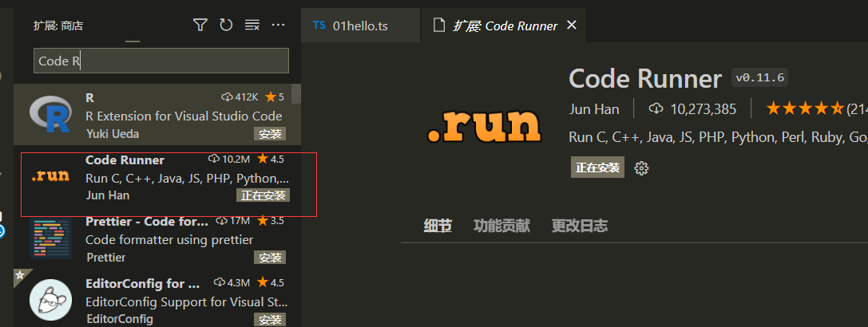This screenshot has height=327, width=868.
Task: Click the large .run logo on details page
Action: [x=483, y=125]
